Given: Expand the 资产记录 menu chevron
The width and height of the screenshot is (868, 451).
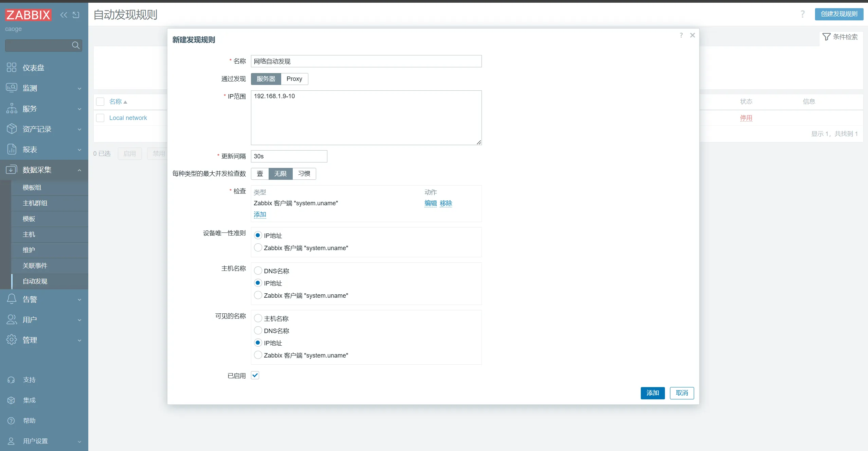Looking at the screenshot, I should click(x=79, y=129).
